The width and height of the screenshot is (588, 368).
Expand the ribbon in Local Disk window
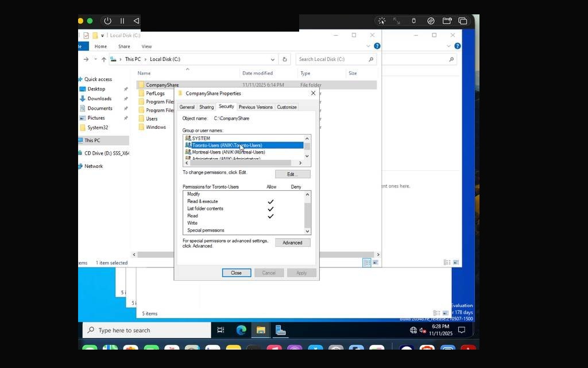[x=368, y=46]
